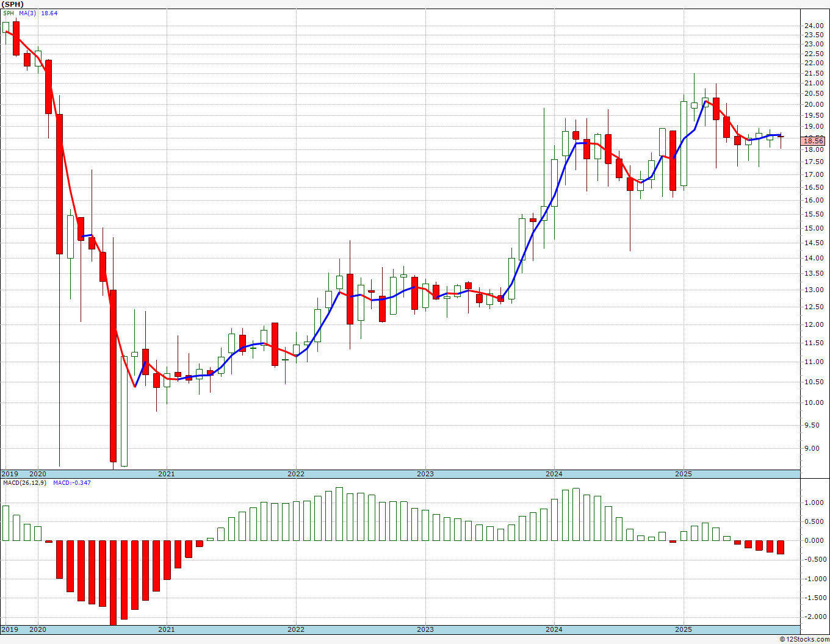830x644 pixels.
Task: Select the -0.500 MACD axis label
Action: click(814, 559)
